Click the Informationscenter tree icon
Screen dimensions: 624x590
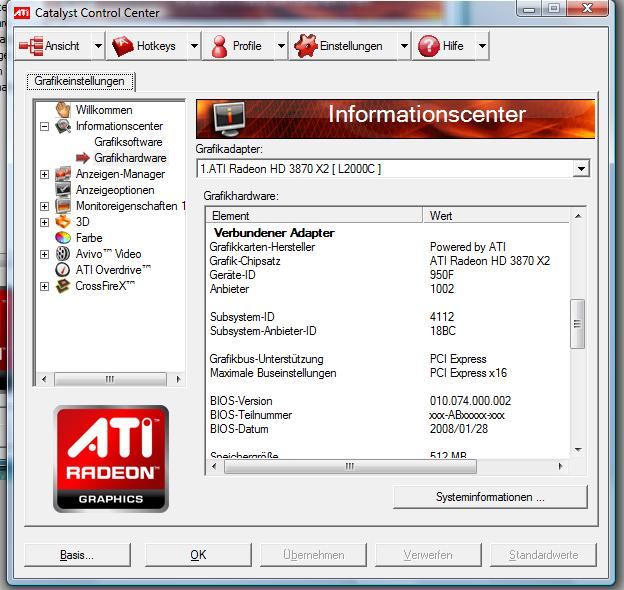click(x=63, y=126)
